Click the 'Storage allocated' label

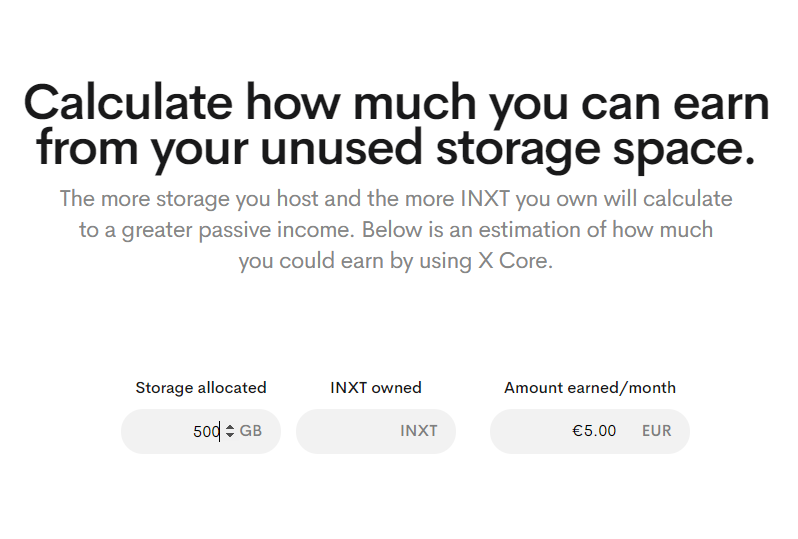[201, 388]
